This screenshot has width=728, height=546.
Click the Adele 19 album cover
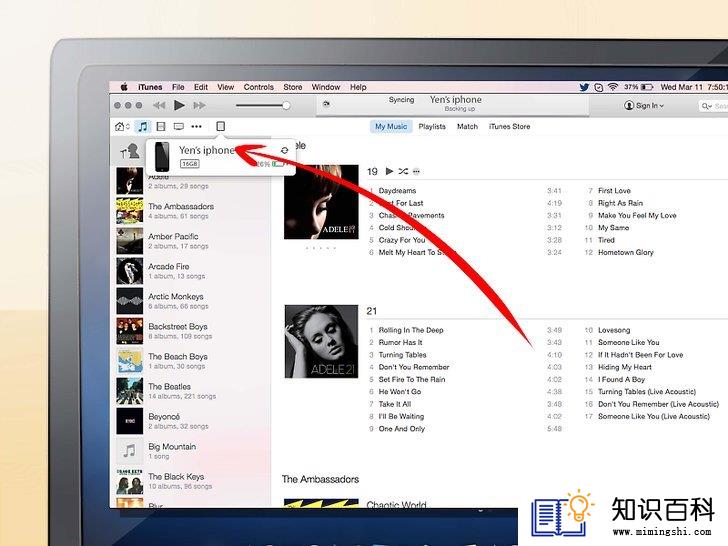coord(321,202)
